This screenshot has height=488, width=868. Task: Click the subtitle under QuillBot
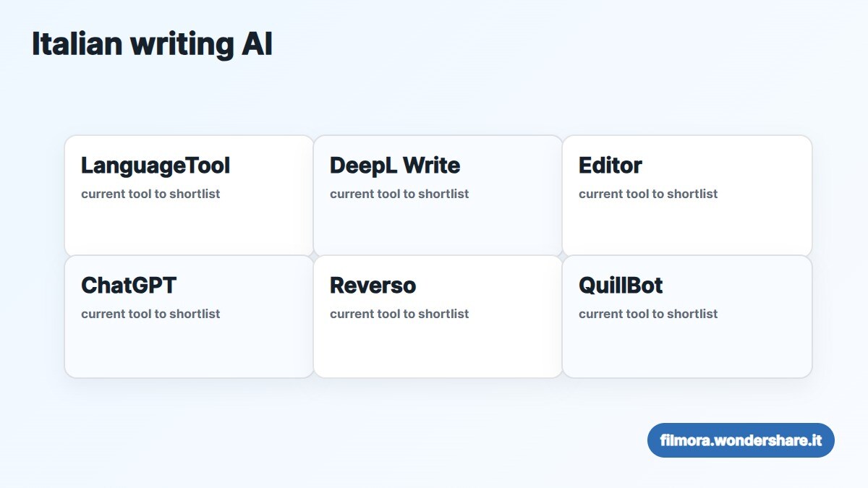pos(648,314)
